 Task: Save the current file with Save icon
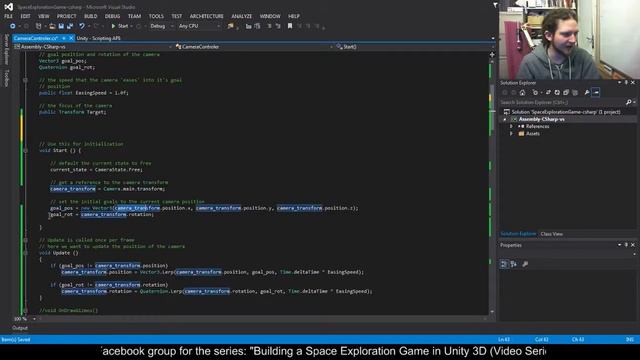pos(61,26)
